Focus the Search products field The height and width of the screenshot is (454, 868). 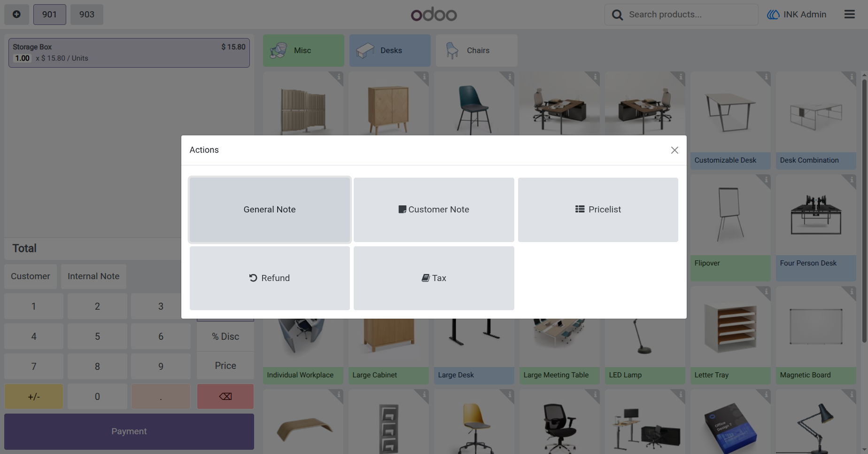point(682,15)
